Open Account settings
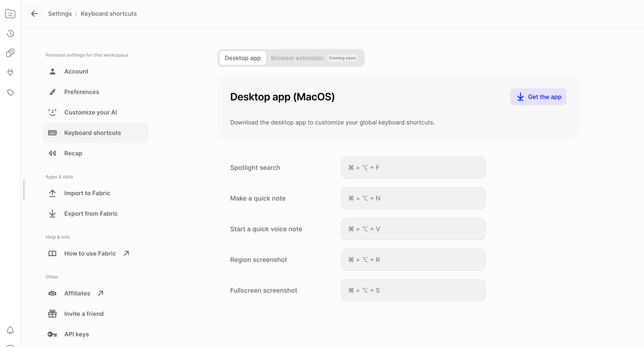This screenshot has width=644, height=347. [x=95, y=71]
